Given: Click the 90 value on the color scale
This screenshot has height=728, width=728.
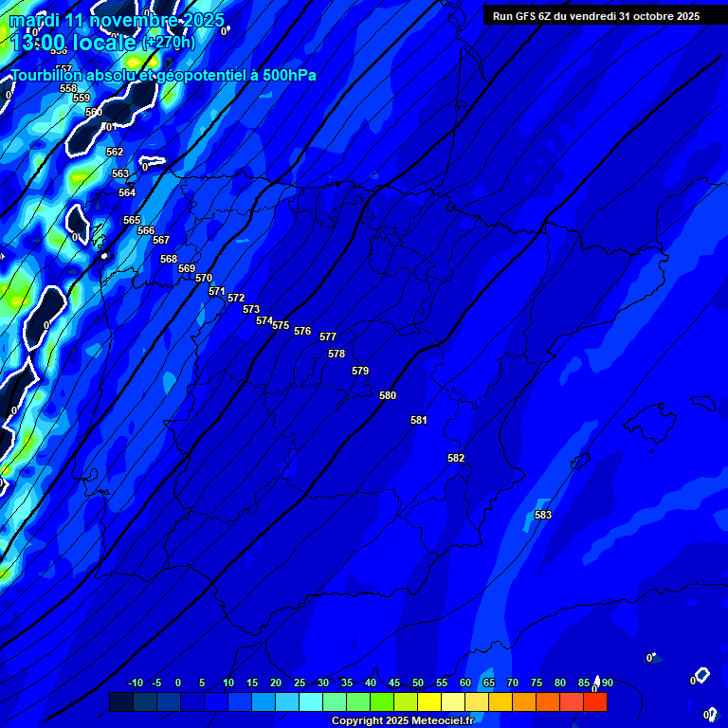Looking at the screenshot, I should click(x=607, y=682).
